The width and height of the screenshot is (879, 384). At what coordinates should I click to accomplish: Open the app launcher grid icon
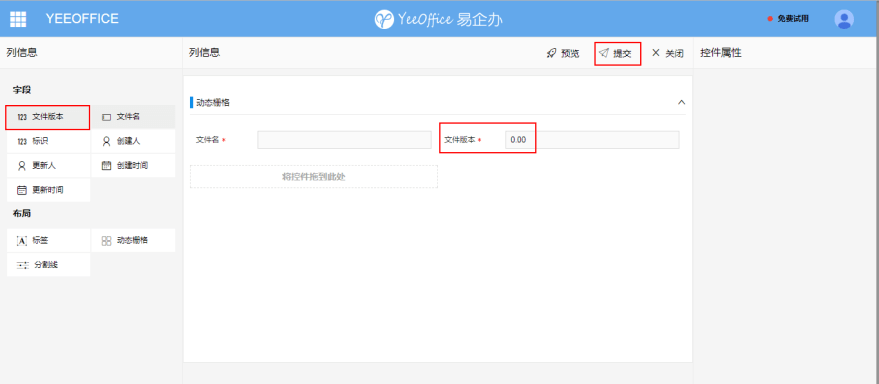click(18, 18)
